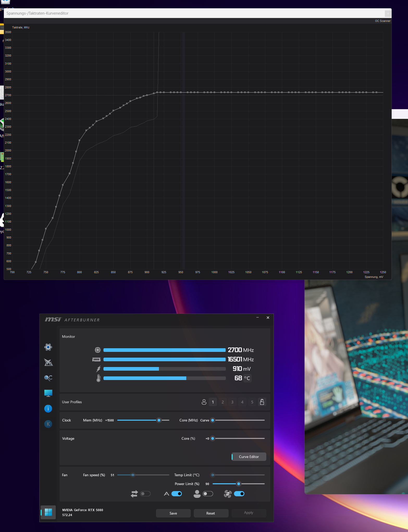Click the driver version 572.24 text
The height and width of the screenshot is (532, 408).
[x=67, y=515]
